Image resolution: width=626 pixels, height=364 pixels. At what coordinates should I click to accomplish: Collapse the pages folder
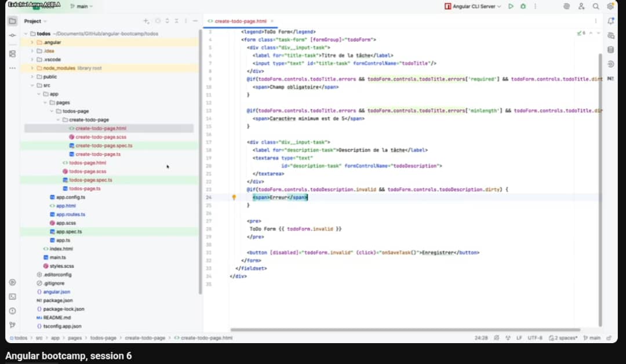click(x=45, y=103)
